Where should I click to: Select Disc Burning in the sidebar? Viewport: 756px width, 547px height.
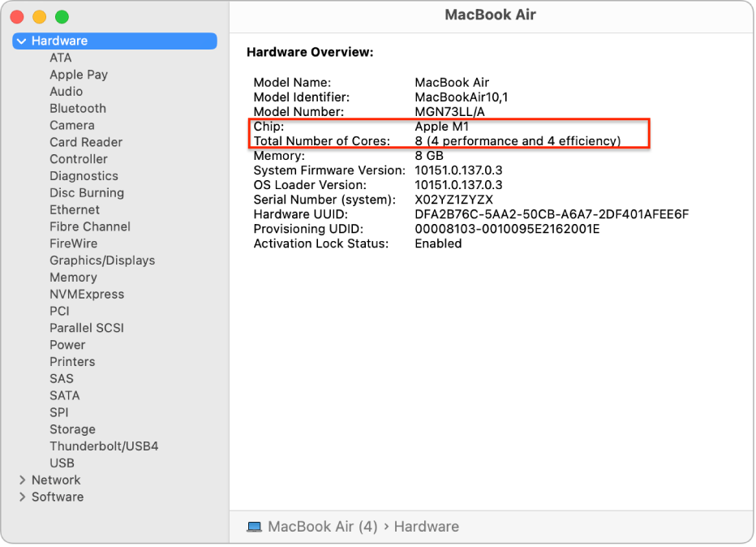[x=87, y=193]
